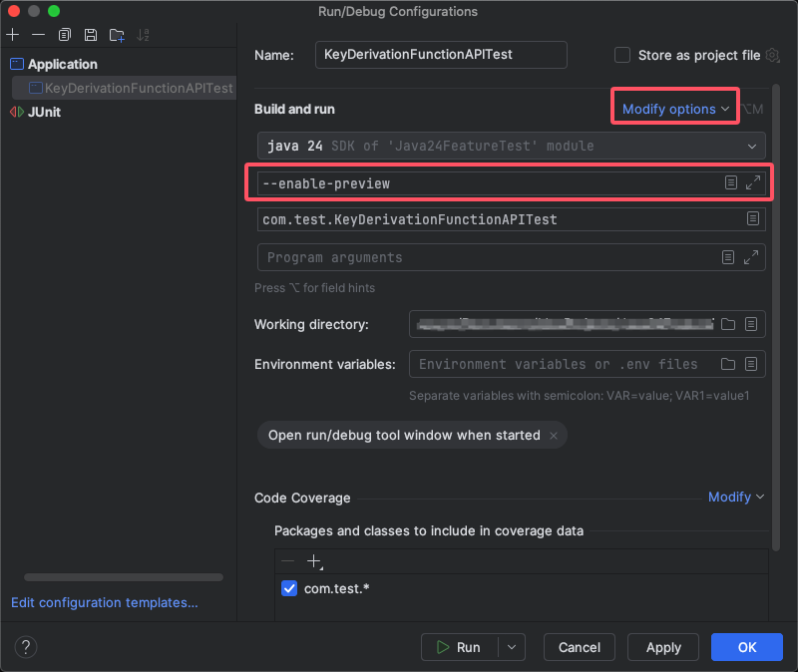Open the help icon
798x672 pixels.
coord(25,647)
